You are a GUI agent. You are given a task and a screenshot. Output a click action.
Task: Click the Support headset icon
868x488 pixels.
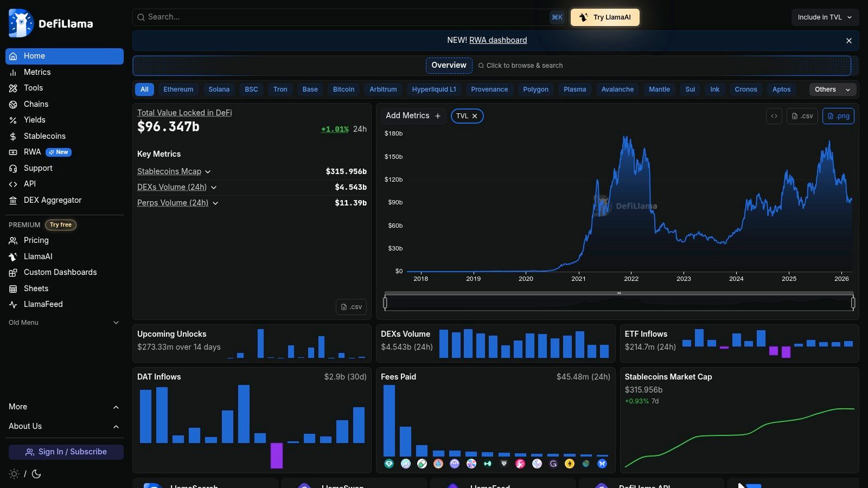pyautogui.click(x=13, y=168)
